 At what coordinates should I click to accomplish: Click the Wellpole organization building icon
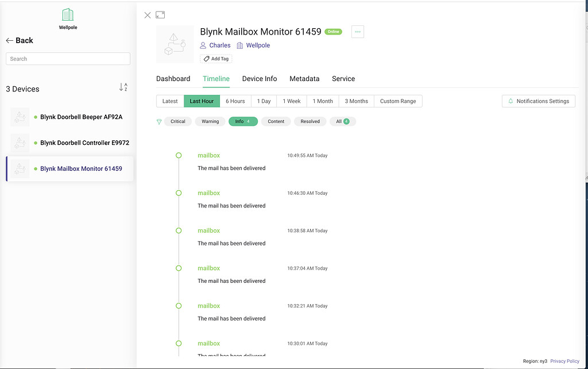[68, 15]
